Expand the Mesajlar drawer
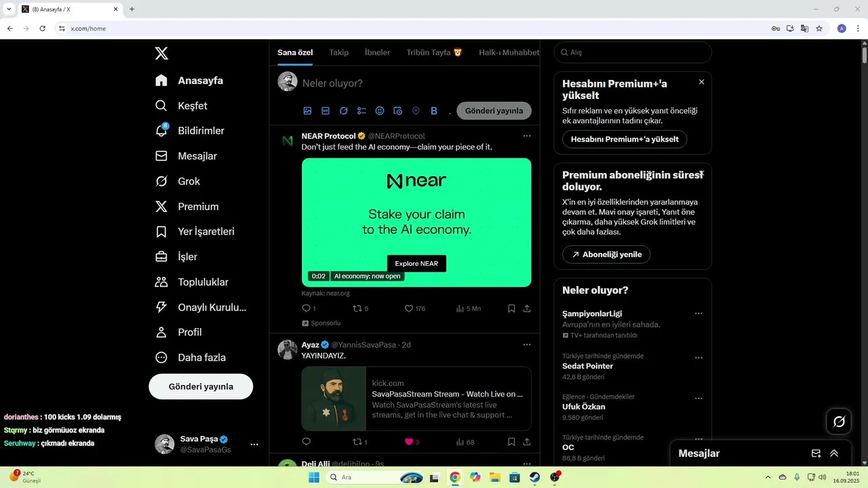Viewport: 868px width, 488px height. [x=834, y=453]
